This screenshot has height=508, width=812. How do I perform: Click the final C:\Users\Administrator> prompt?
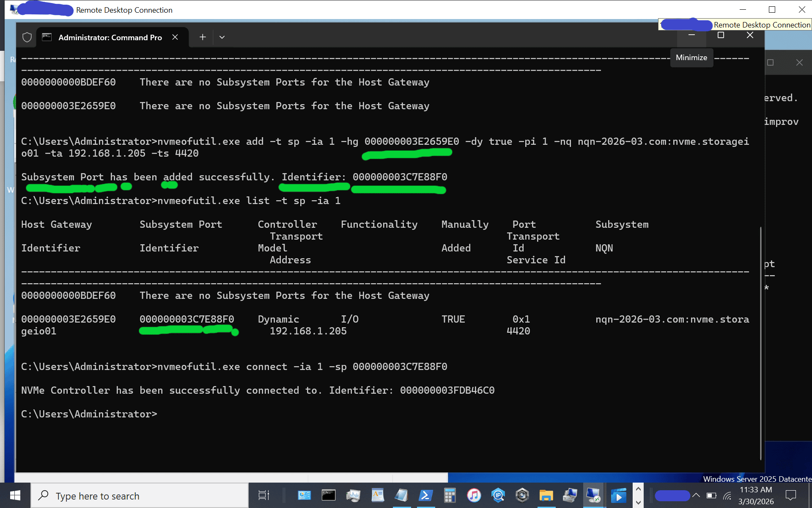(x=89, y=414)
